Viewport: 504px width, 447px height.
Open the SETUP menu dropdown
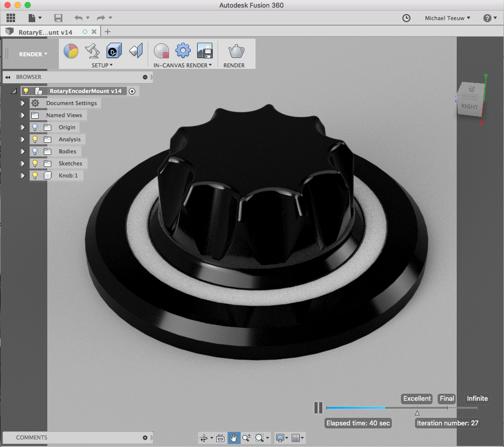click(x=102, y=65)
